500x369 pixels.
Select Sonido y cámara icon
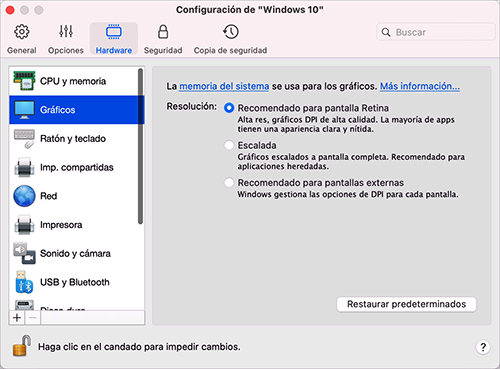coord(24,253)
